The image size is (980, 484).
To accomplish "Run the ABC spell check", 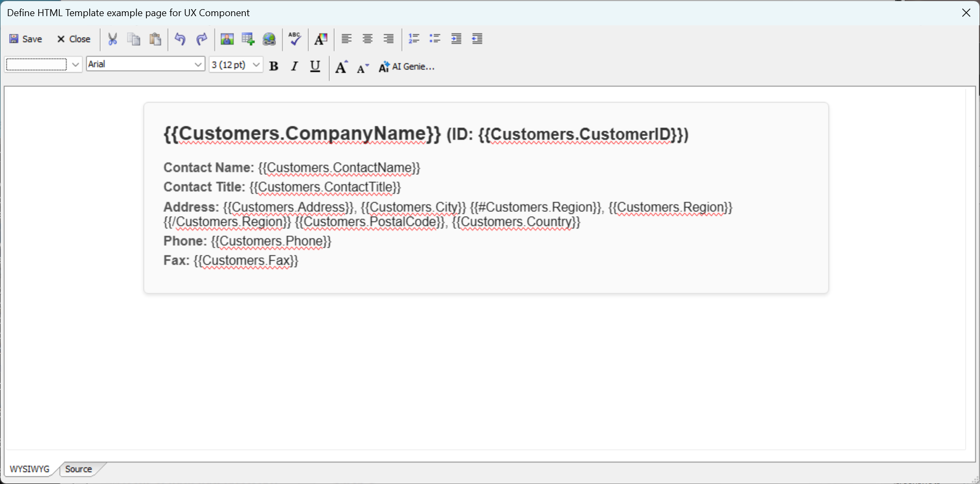I will click(x=295, y=39).
